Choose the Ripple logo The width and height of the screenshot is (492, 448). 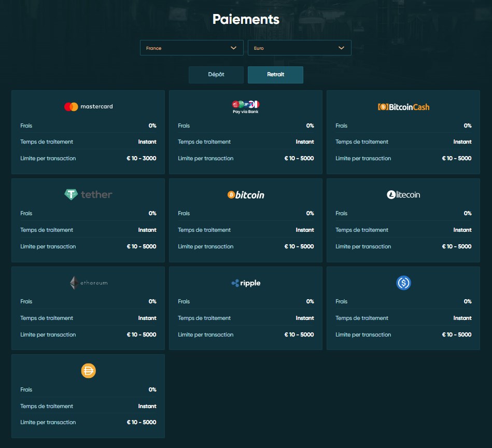(x=246, y=283)
